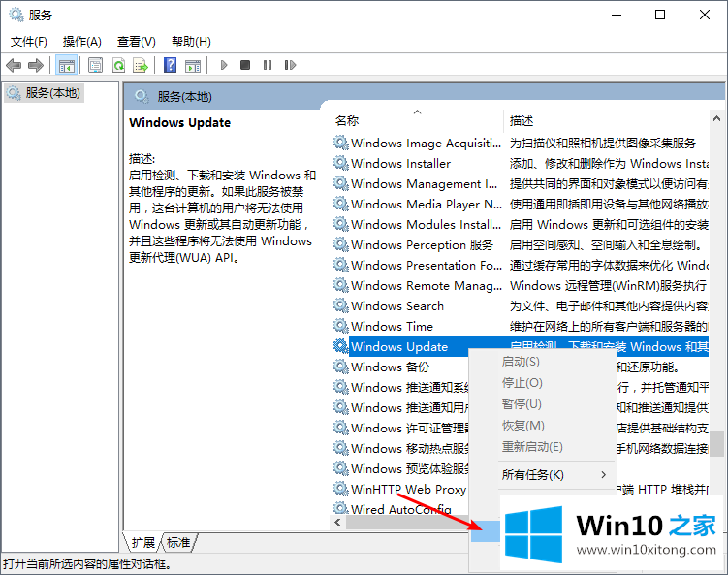
Task: Open the Properties toolbar icon
Action: click(95, 65)
